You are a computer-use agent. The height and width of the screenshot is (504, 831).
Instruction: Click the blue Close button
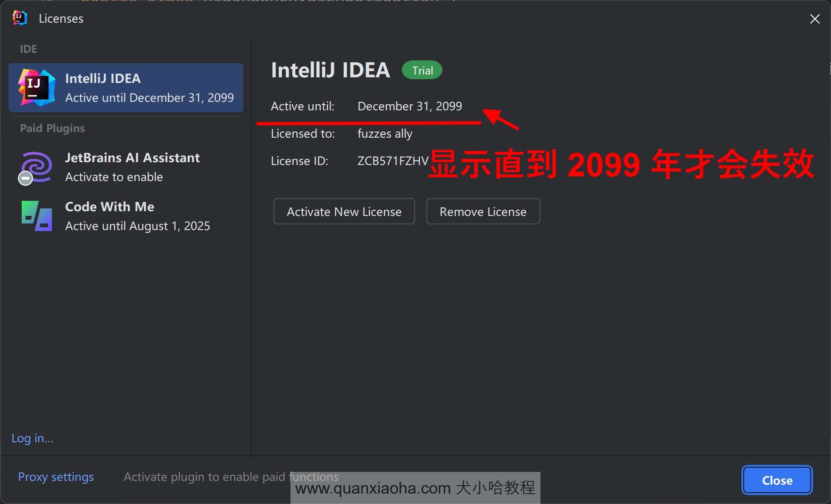point(777,480)
